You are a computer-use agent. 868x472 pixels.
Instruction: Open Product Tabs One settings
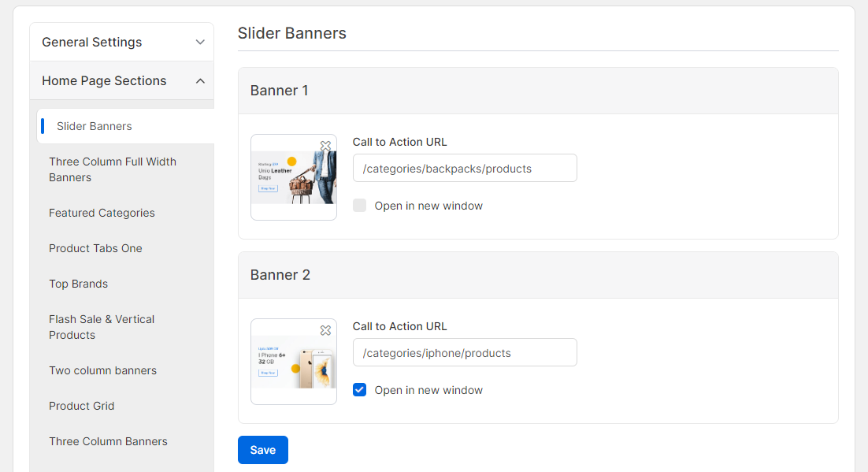point(95,248)
